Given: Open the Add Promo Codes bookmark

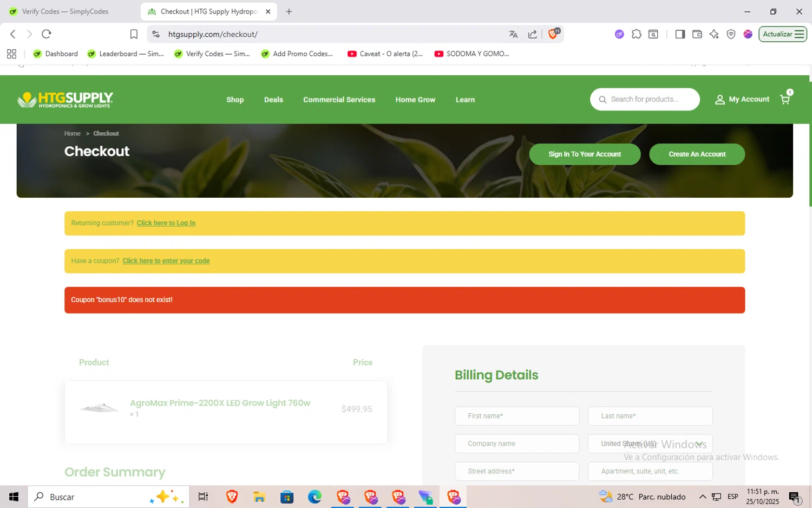Looking at the screenshot, I should (x=297, y=54).
